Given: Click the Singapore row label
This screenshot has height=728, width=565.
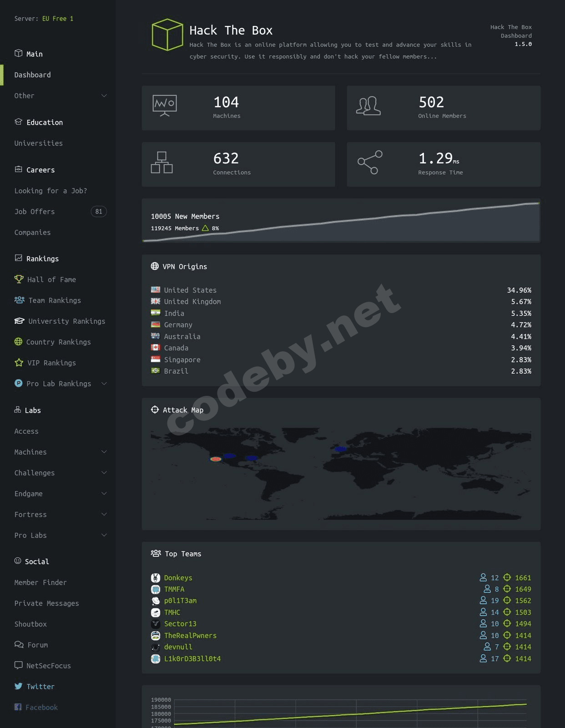Looking at the screenshot, I should tap(182, 359).
